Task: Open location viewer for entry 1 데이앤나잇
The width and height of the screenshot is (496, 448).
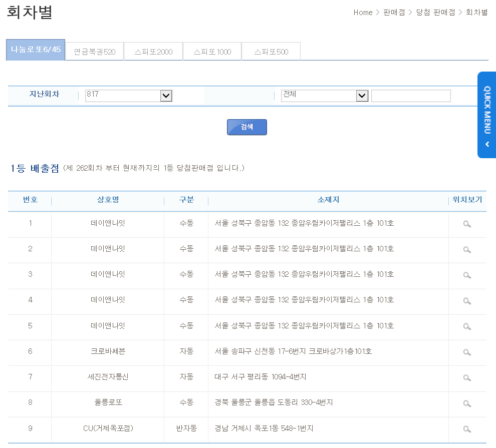Action: 467,224
